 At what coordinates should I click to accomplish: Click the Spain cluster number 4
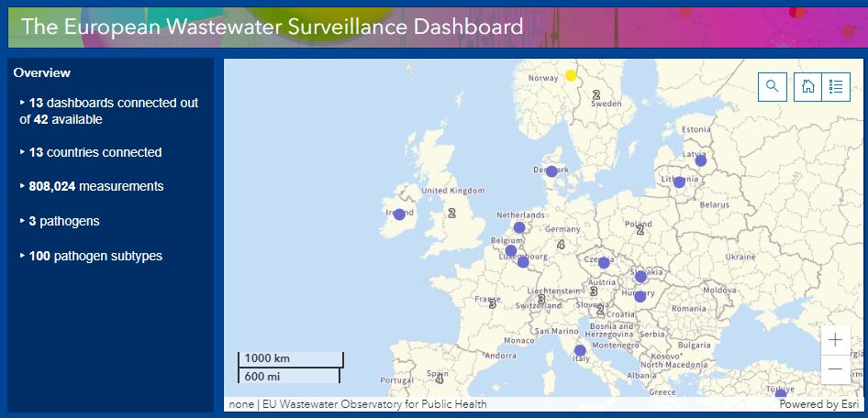coord(440,379)
